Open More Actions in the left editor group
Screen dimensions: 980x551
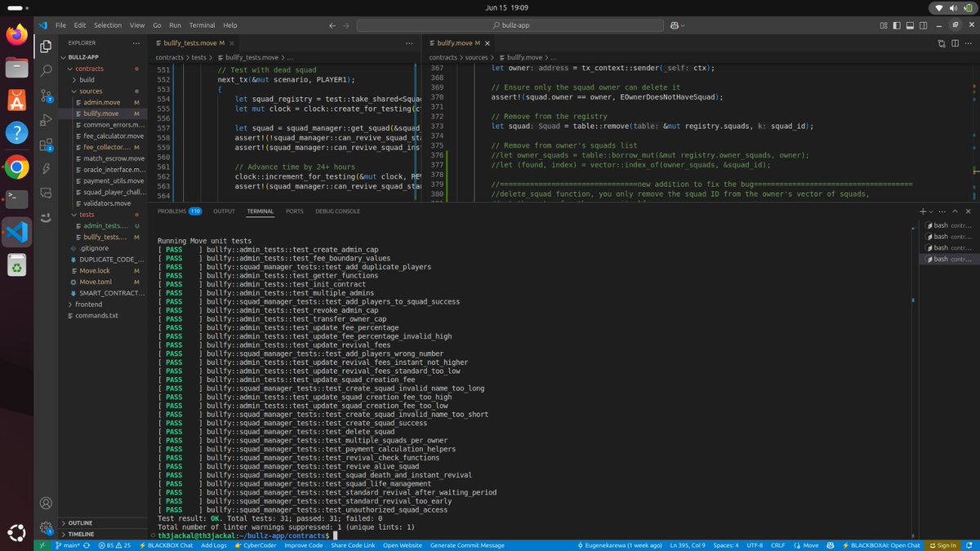[410, 43]
